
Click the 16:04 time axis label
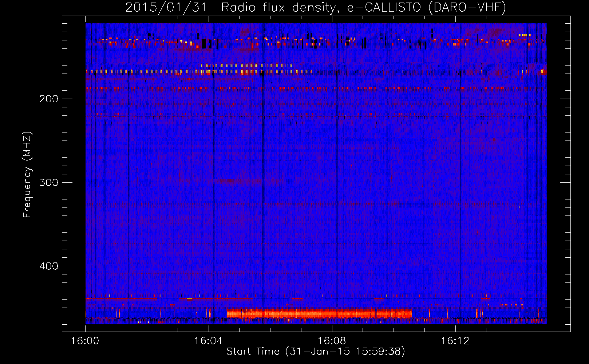click(208, 341)
